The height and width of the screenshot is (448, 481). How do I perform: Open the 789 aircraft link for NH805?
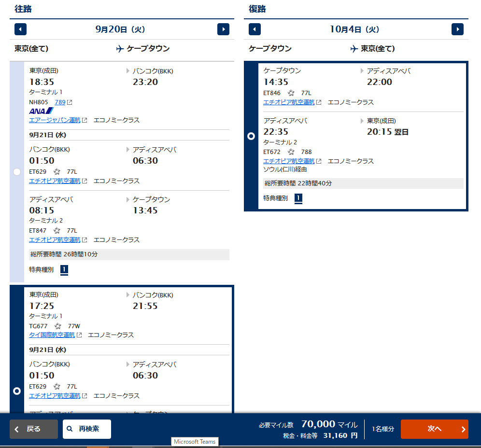(60, 102)
